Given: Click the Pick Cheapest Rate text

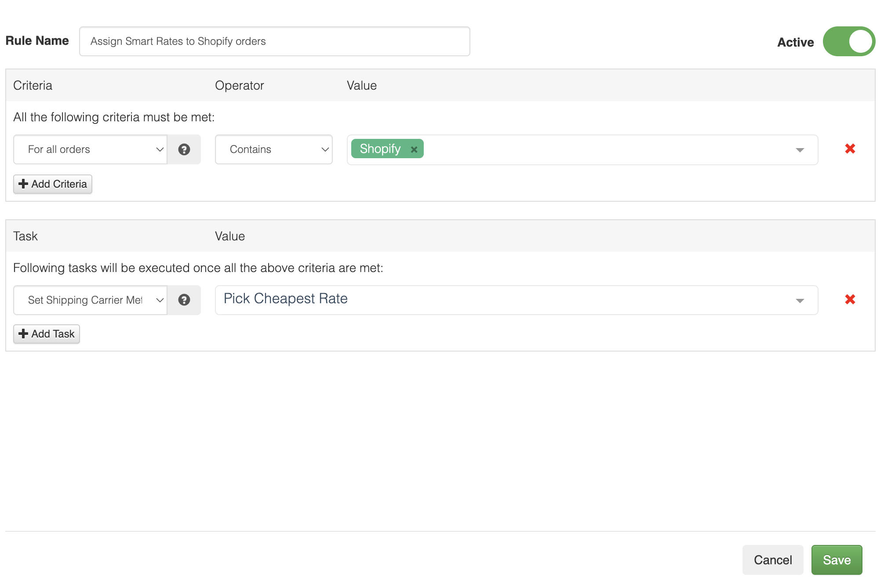Looking at the screenshot, I should (x=285, y=299).
